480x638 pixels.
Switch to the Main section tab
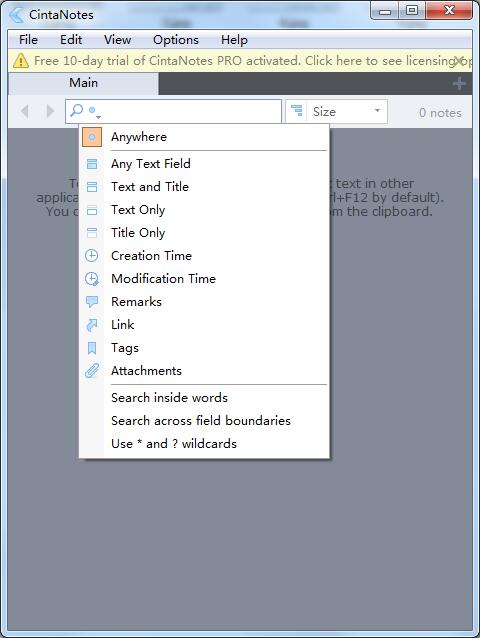point(83,83)
